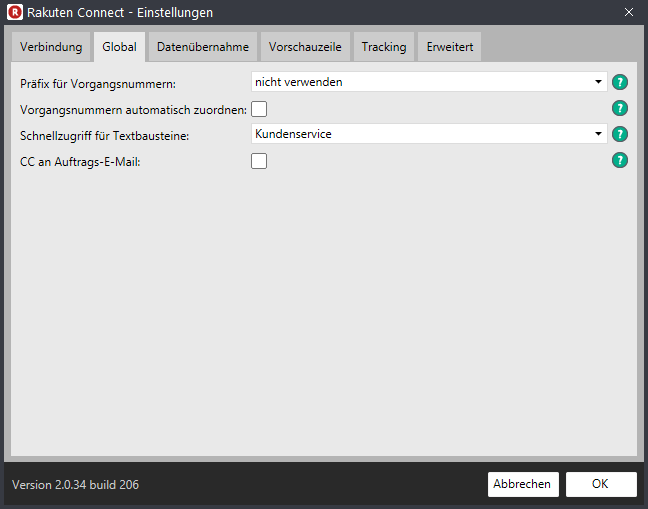The height and width of the screenshot is (509, 648).
Task: Open help for CC an Auftrags-E-Mail
Action: [x=619, y=160]
